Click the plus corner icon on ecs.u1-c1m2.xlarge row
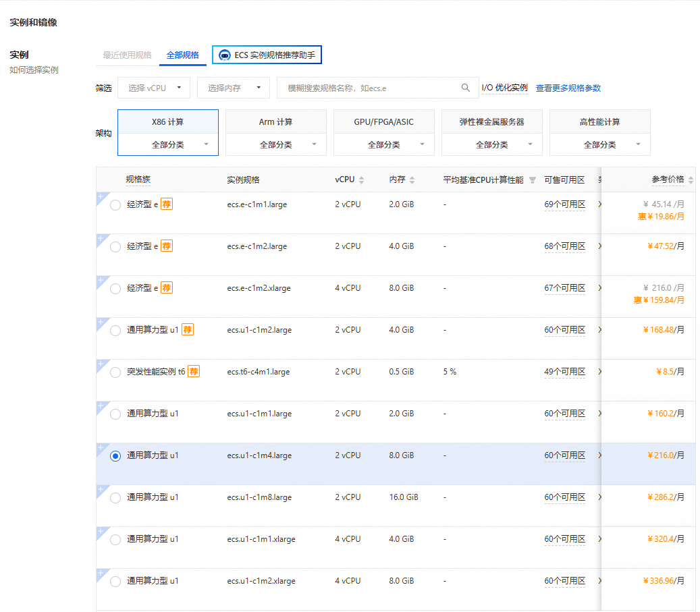 click(101, 573)
